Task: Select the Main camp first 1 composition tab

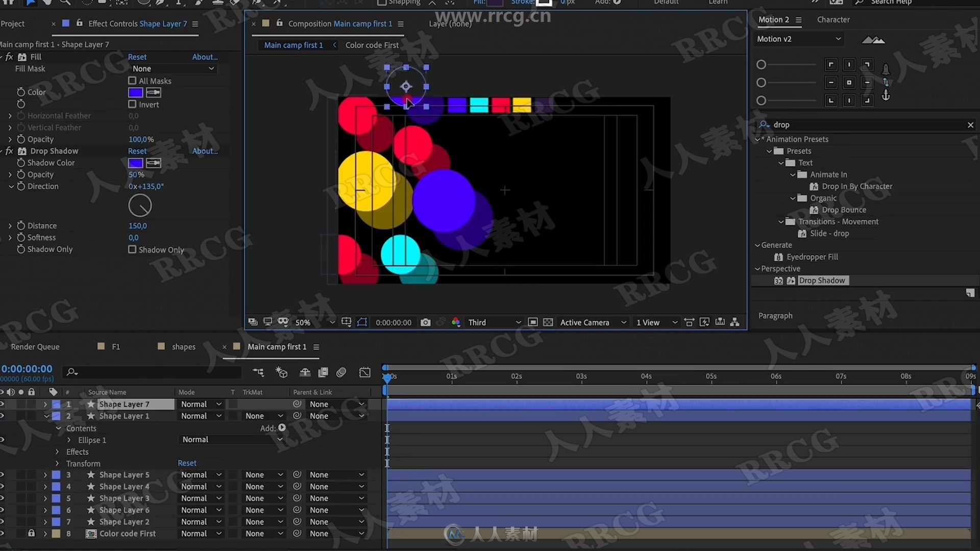Action: point(293,44)
